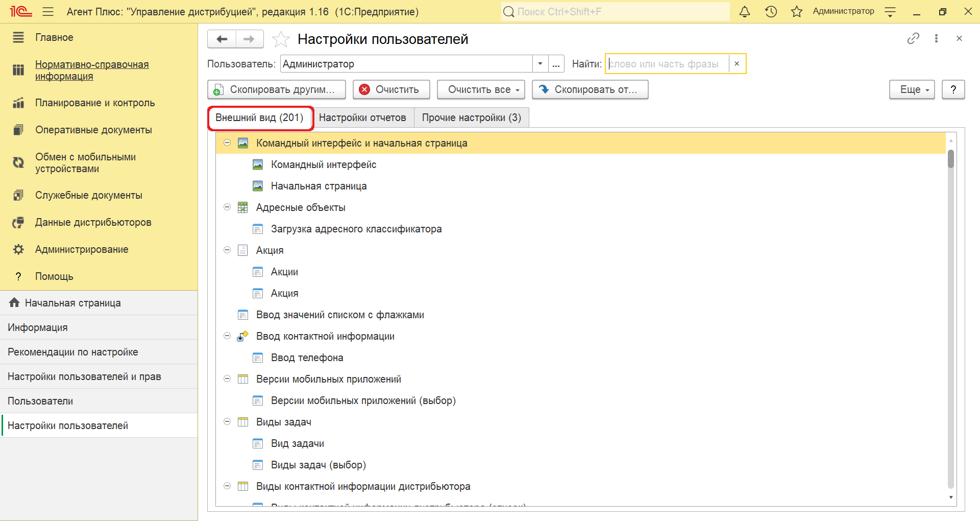
Task: Close the Настройки пользователей form
Action: 959,38
